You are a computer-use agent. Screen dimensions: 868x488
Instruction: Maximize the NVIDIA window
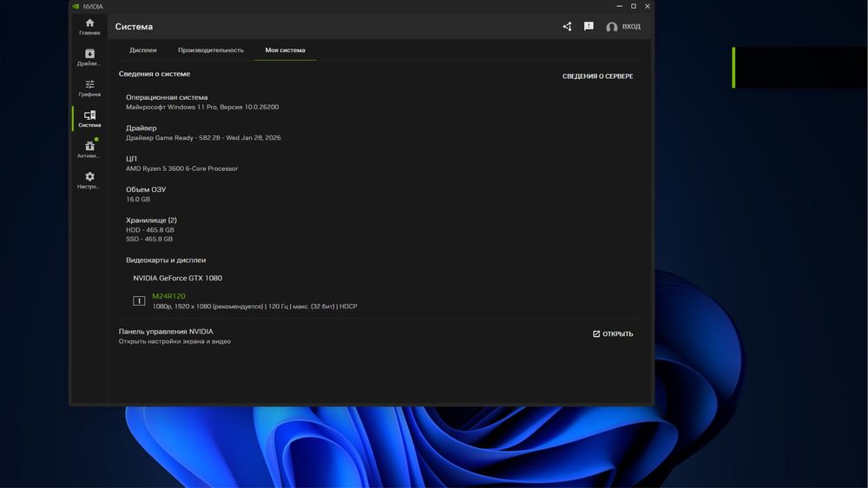[x=634, y=6]
